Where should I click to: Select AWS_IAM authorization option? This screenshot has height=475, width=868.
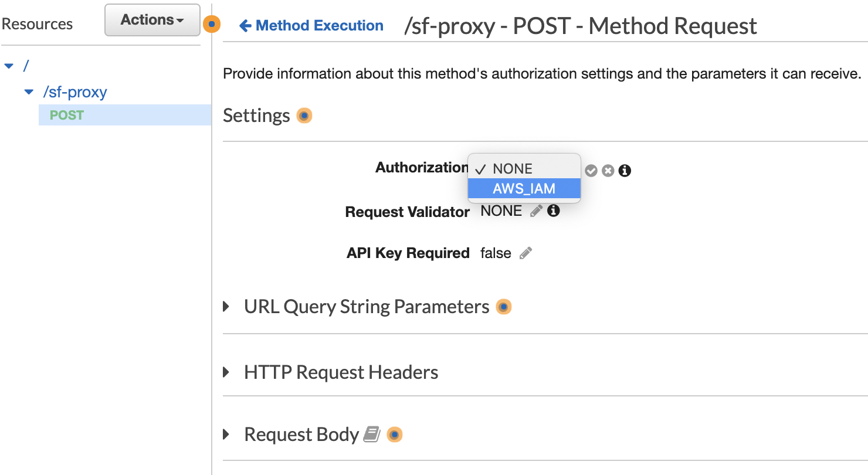pyautogui.click(x=524, y=189)
